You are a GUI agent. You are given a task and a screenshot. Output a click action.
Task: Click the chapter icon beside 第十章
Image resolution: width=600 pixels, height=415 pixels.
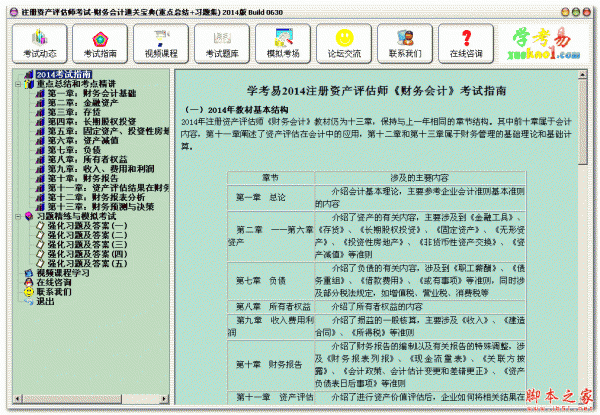[40, 179]
